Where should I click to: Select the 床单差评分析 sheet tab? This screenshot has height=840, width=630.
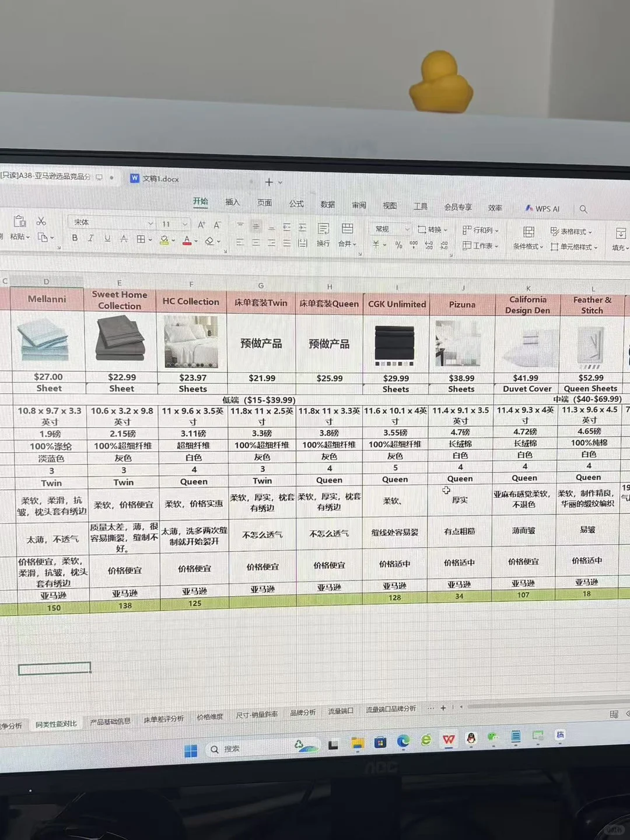(163, 719)
